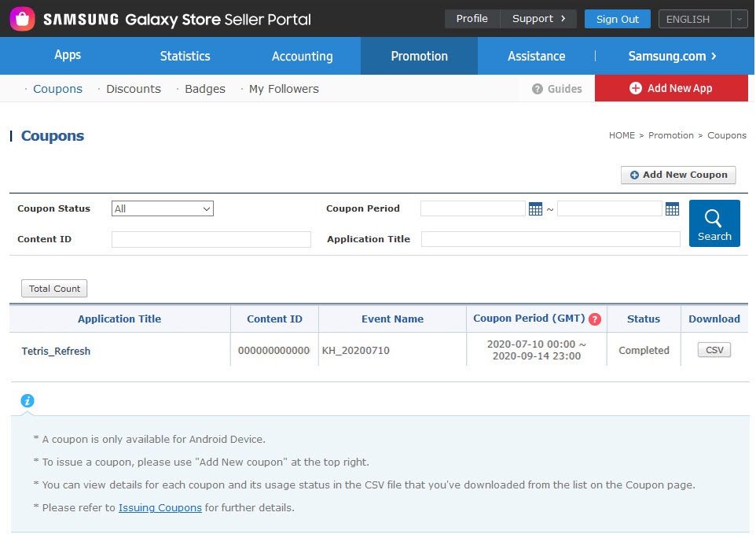Screen dimensions: 756x538
Task: Click the plus icon on Add New Coupon
Action: [x=633, y=175]
